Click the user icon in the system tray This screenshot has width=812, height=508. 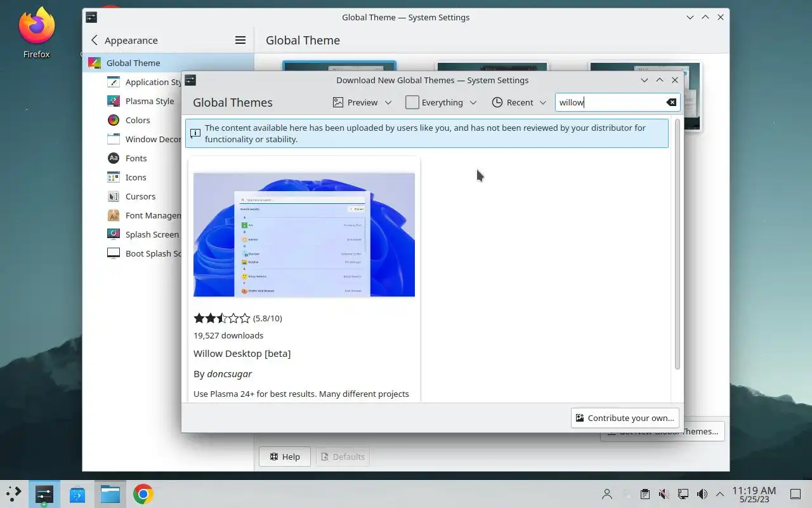(x=607, y=494)
